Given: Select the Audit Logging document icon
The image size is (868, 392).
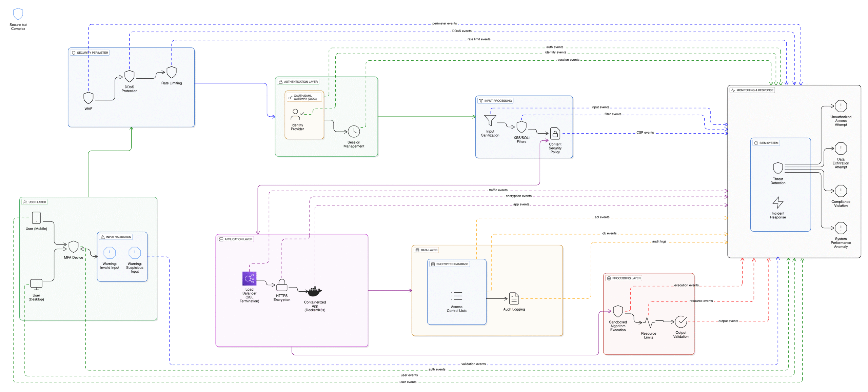Looking at the screenshot, I should [514, 299].
